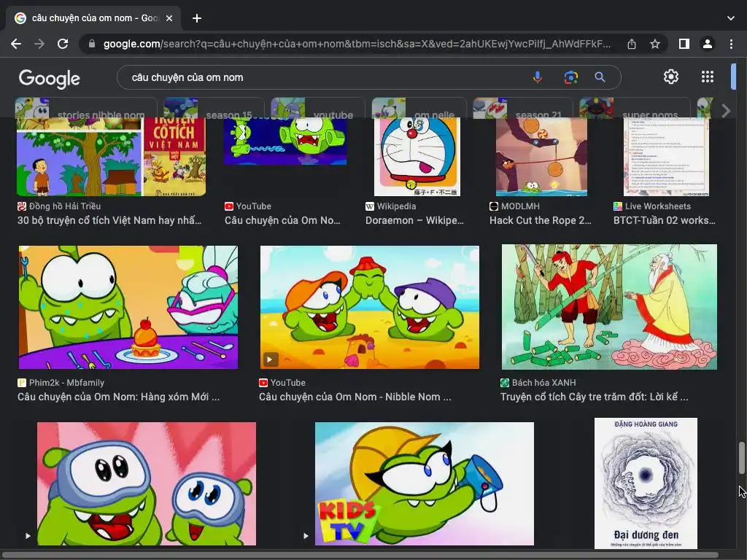Open Google quick settings gear

click(x=671, y=77)
